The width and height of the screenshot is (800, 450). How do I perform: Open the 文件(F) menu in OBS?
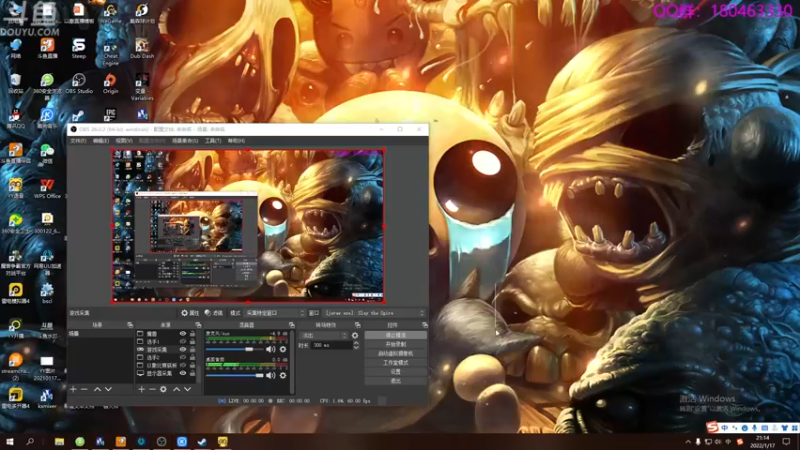pyautogui.click(x=78, y=141)
